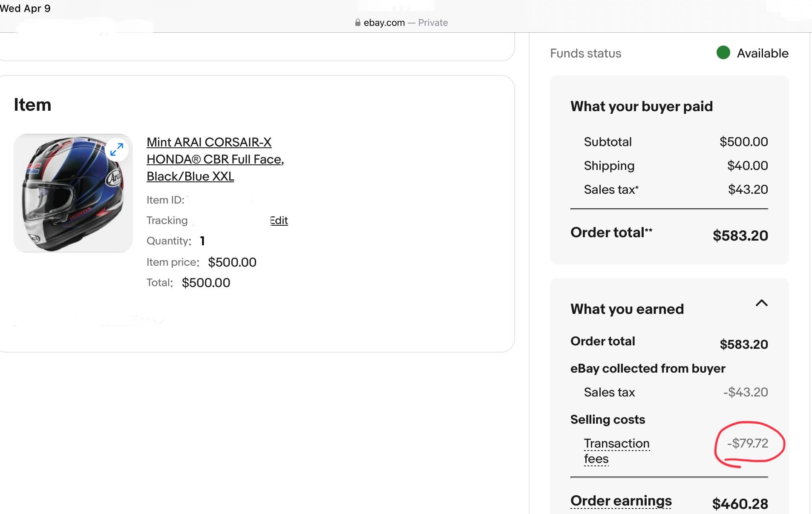Image resolution: width=812 pixels, height=514 pixels.
Task: Click the Sales tax* row label
Action: [x=611, y=190]
